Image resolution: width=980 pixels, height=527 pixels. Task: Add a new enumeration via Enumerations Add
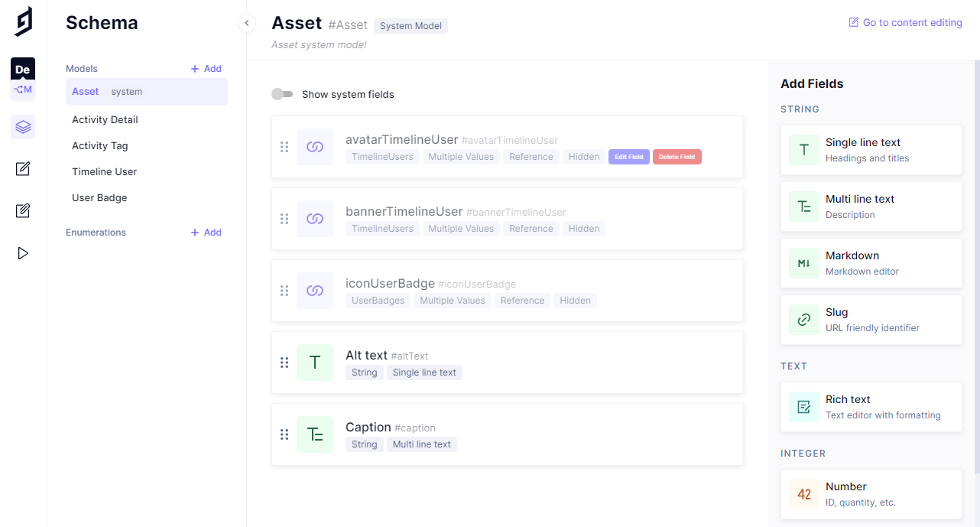pyautogui.click(x=206, y=233)
